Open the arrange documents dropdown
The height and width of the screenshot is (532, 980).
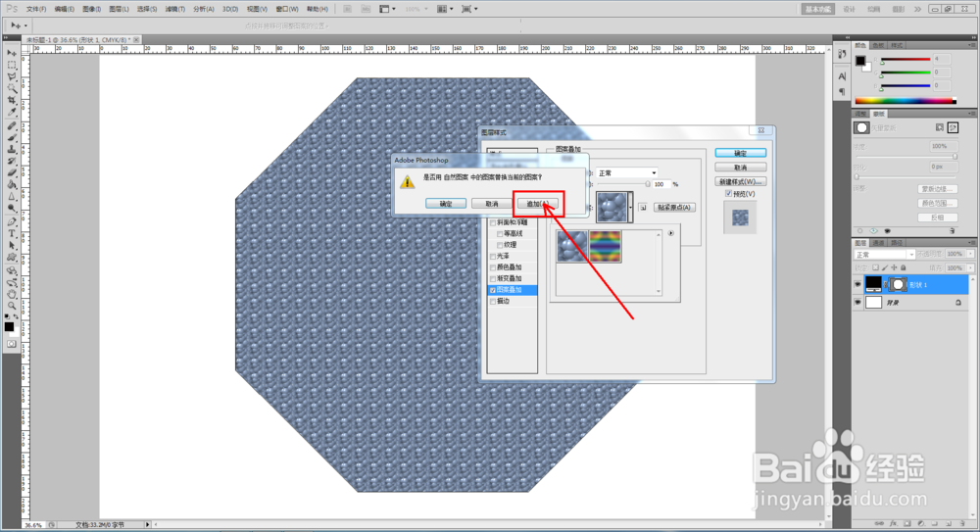pyautogui.click(x=446, y=9)
